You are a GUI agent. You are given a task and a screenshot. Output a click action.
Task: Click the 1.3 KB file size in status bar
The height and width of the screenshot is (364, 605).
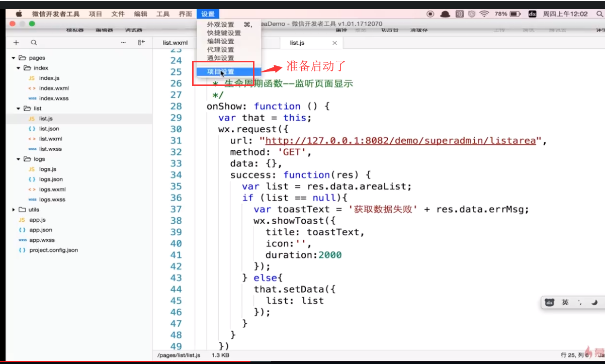(x=220, y=355)
